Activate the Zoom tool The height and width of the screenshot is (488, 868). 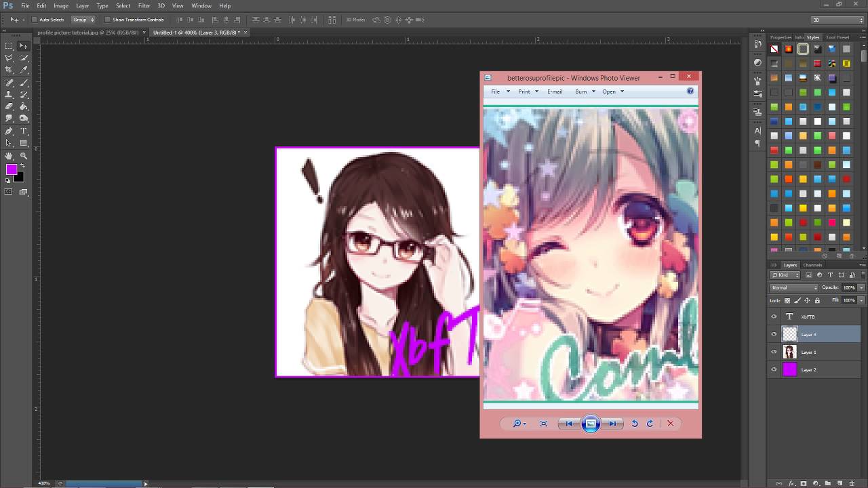point(22,155)
